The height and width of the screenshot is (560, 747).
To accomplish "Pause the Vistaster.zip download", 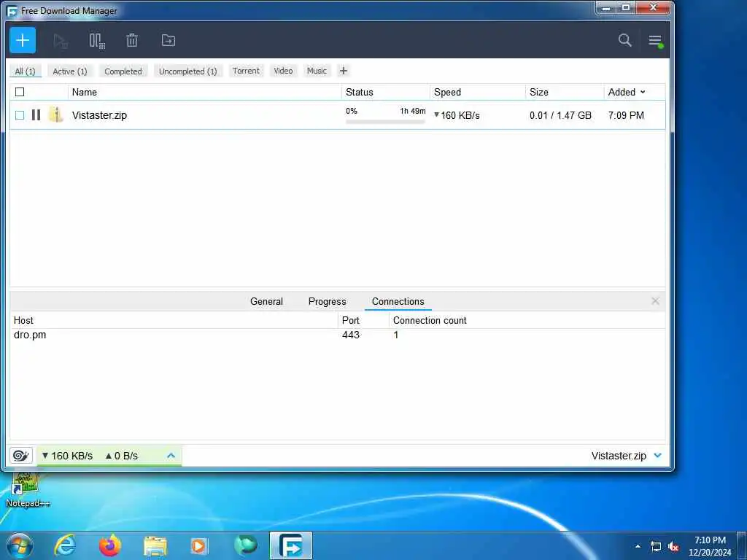I will tap(36, 114).
